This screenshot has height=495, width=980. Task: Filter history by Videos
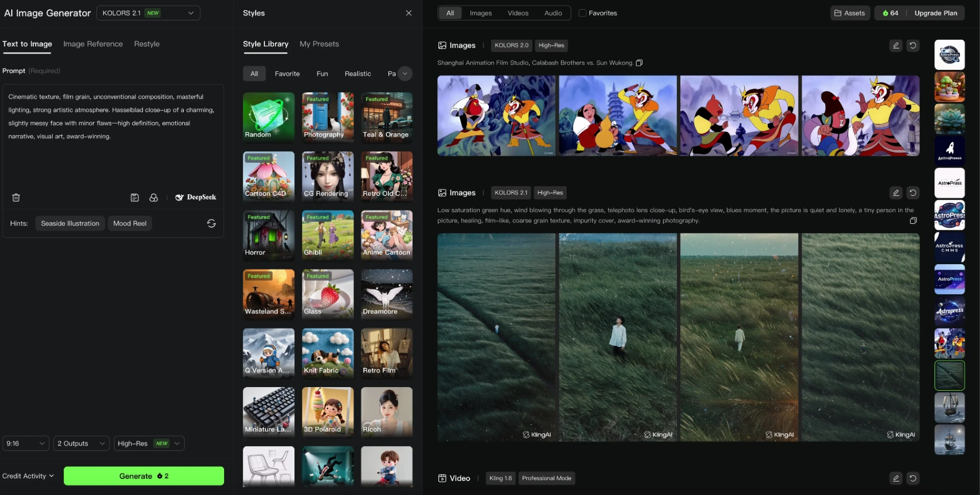tap(518, 13)
